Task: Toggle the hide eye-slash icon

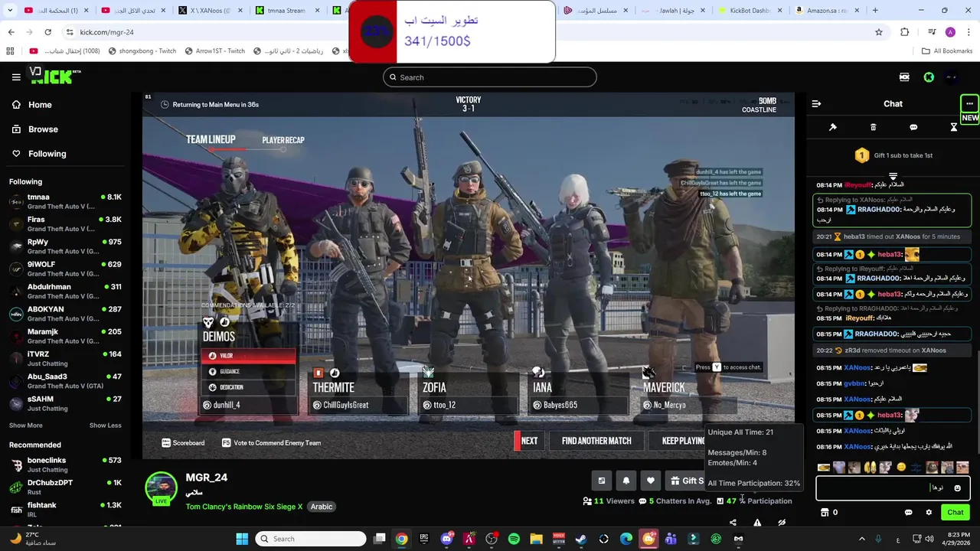Action: [x=782, y=523]
